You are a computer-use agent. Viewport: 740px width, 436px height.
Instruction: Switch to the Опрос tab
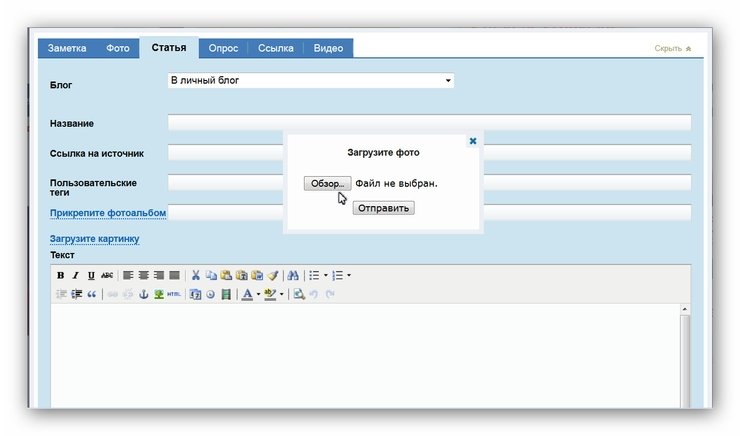(222, 48)
